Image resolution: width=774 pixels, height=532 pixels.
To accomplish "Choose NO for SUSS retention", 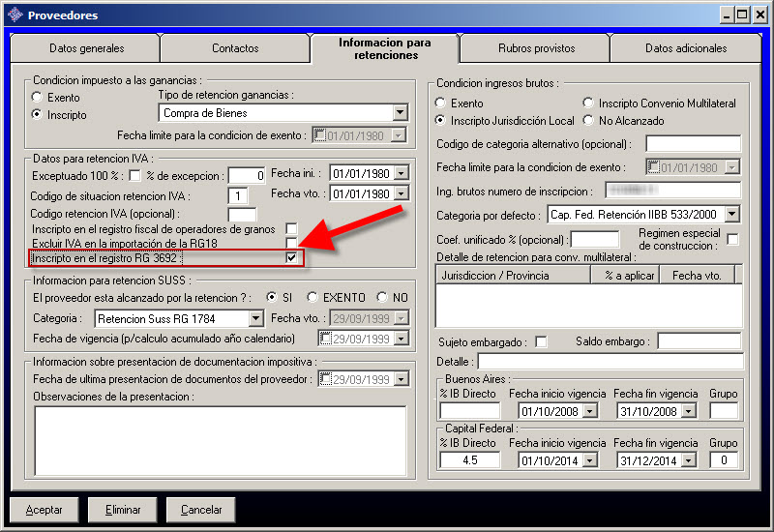I will [x=382, y=297].
